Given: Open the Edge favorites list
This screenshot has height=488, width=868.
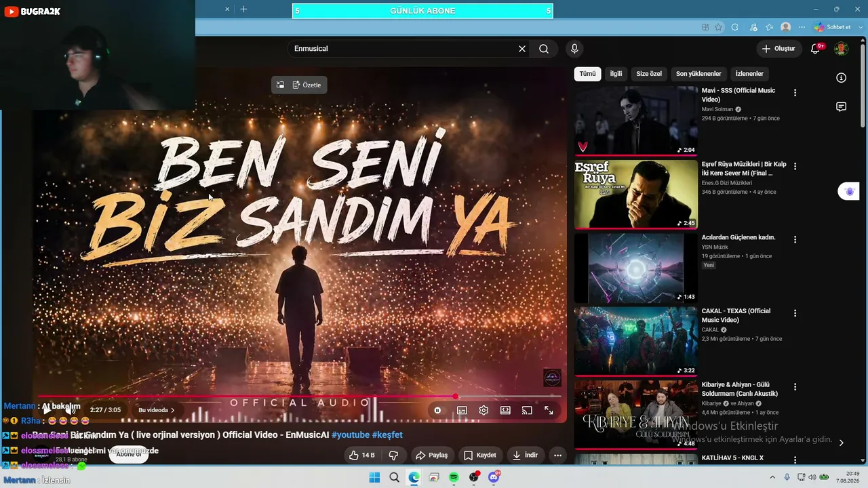Looking at the screenshot, I should (769, 27).
